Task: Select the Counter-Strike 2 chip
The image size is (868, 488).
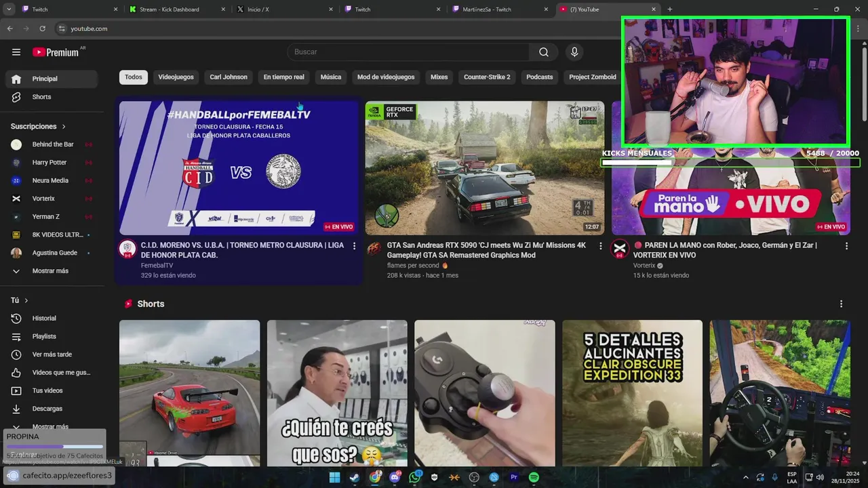Action: click(x=487, y=77)
